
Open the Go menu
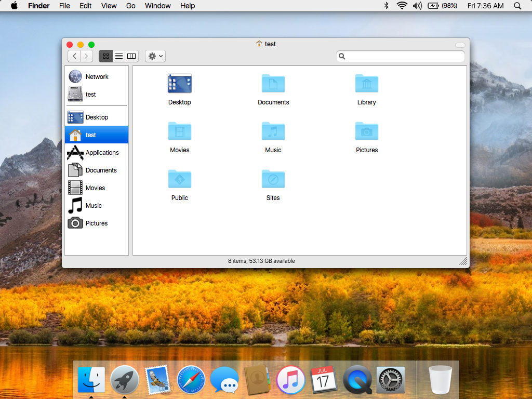tap(131, 6)
